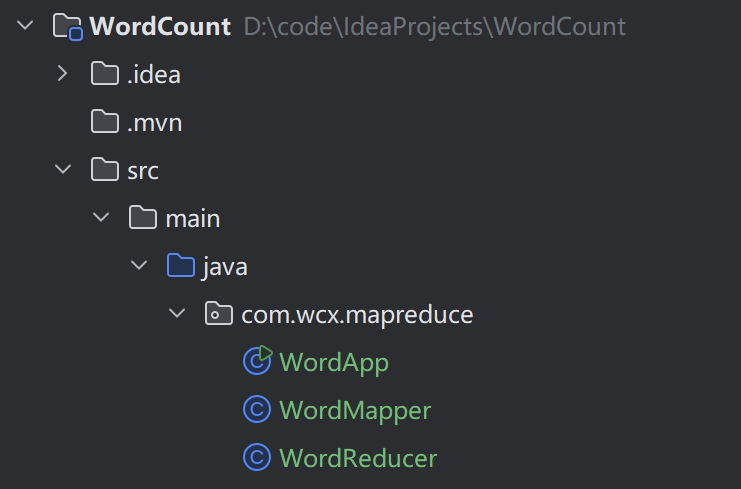Open the WordApp class file

coord(334,363)
